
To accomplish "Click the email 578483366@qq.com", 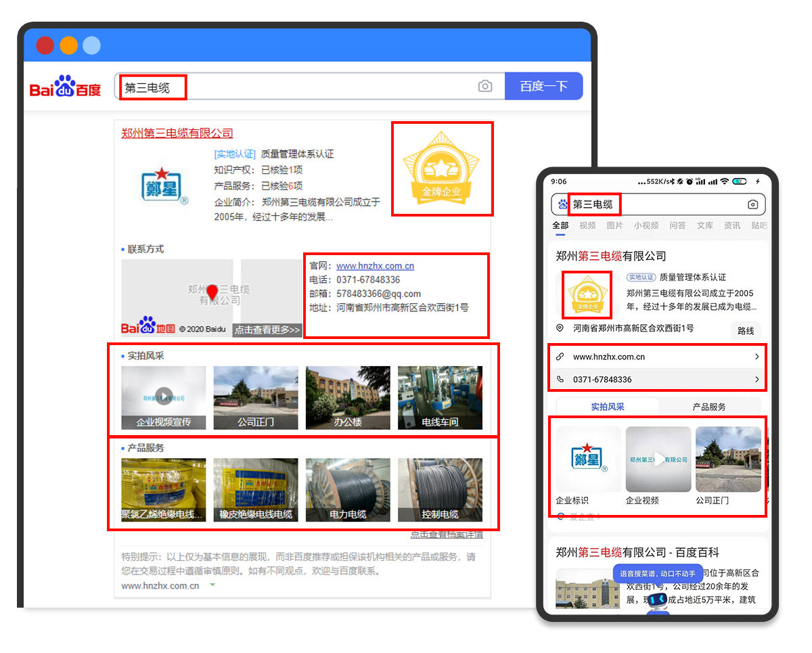I will [378, 294].
